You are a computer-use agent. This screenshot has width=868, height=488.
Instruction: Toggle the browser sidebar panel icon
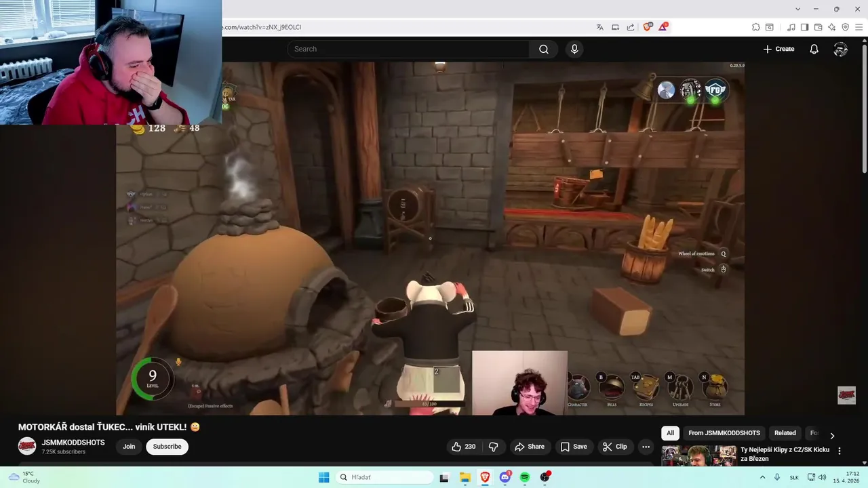point(804,27)
